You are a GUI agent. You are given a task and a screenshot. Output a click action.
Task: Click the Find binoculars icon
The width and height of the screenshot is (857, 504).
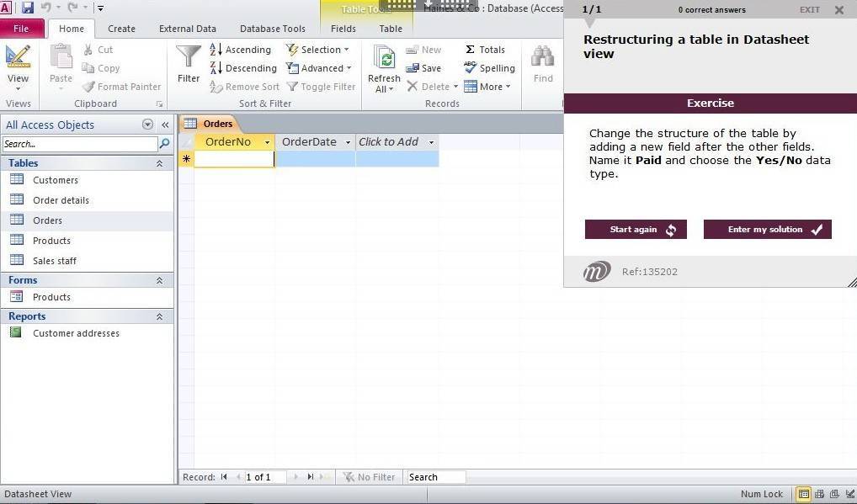click(543, 59)
